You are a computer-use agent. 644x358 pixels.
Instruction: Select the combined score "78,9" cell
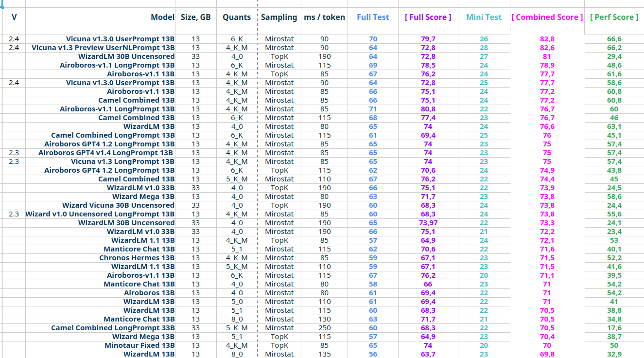tap(547, 65)
